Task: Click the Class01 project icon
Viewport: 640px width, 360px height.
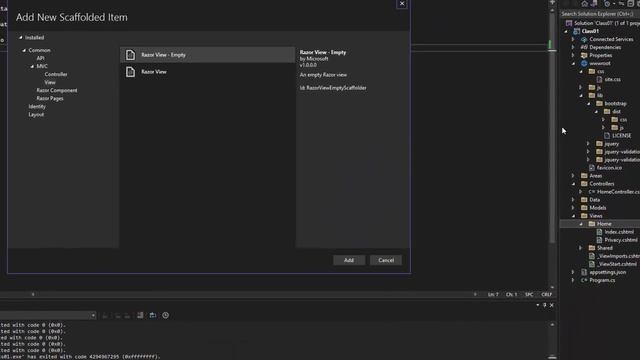Action: pyautogui.click(x=577, y=31)
